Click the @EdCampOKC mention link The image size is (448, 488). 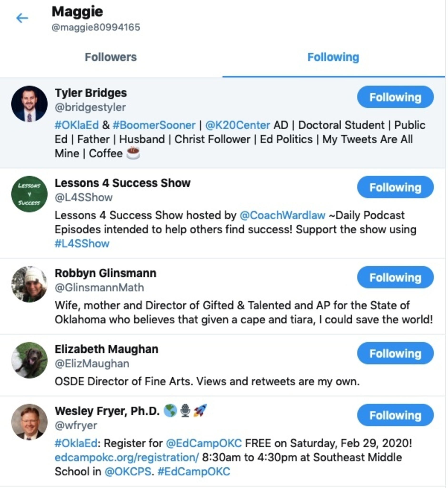[204, 443]
